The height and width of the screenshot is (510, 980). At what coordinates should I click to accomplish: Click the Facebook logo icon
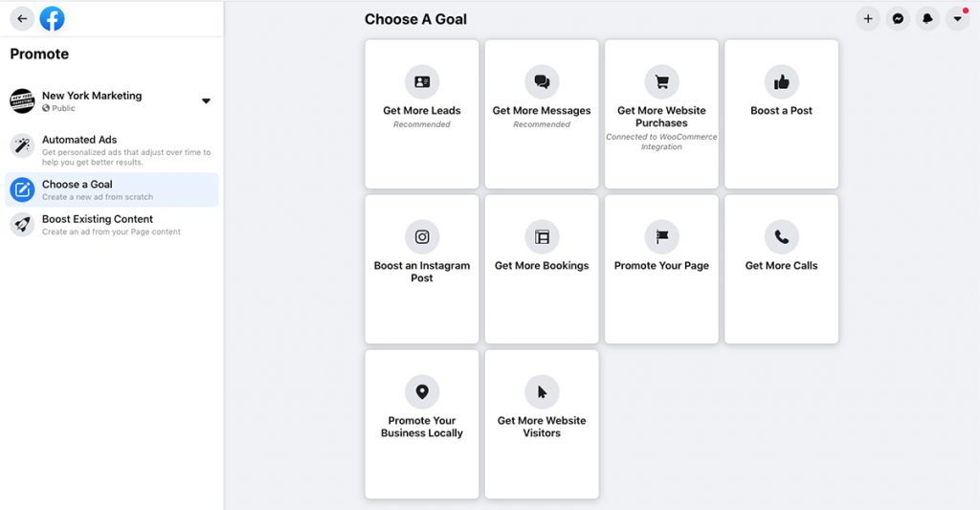tap(53, 19)
